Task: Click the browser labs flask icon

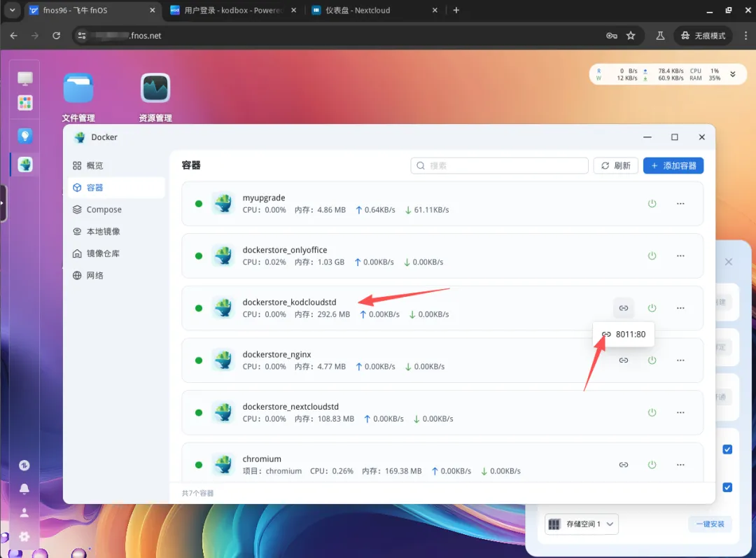Action: click(660, 36)
